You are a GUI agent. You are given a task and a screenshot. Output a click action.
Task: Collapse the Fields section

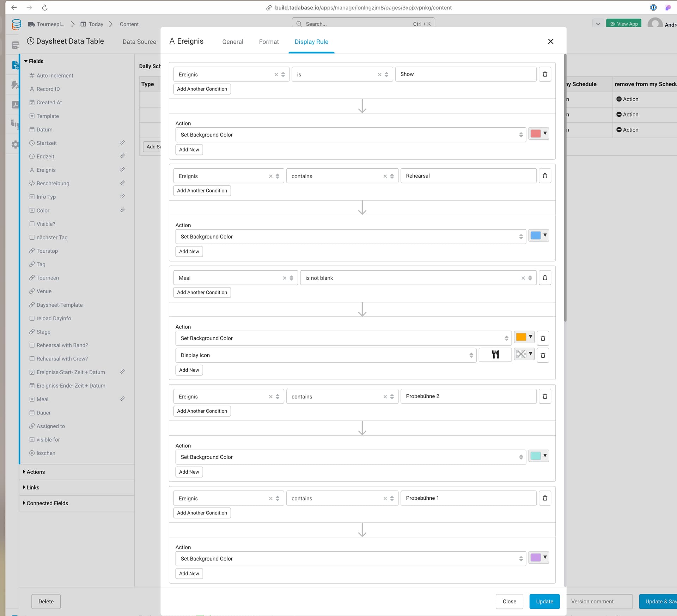click(x=33, y=61)
